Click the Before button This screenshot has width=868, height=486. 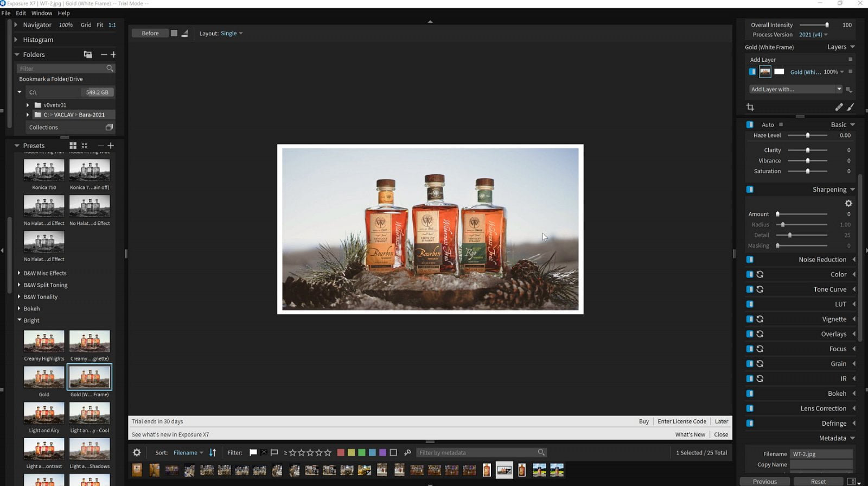coord(150,33)
